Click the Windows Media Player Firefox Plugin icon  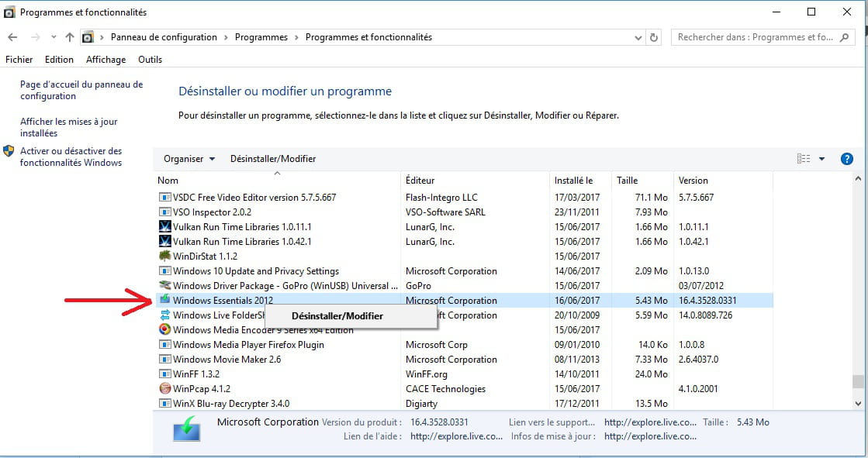[x=164, y=345]
